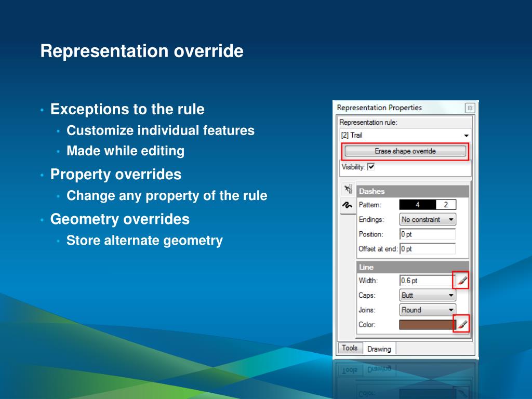This screenshot has width=532, height=399.
Task: Click the "Property overrides" bullet
Action: [x=116, y=175]
